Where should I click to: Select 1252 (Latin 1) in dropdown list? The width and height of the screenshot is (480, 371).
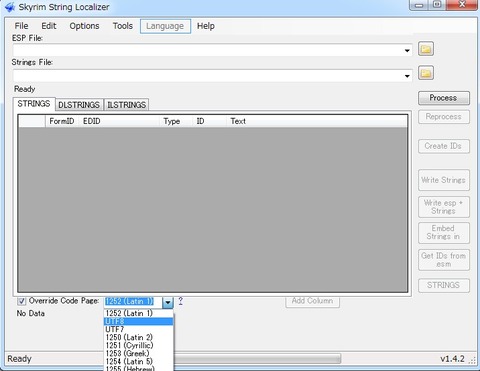coord(139,313)
